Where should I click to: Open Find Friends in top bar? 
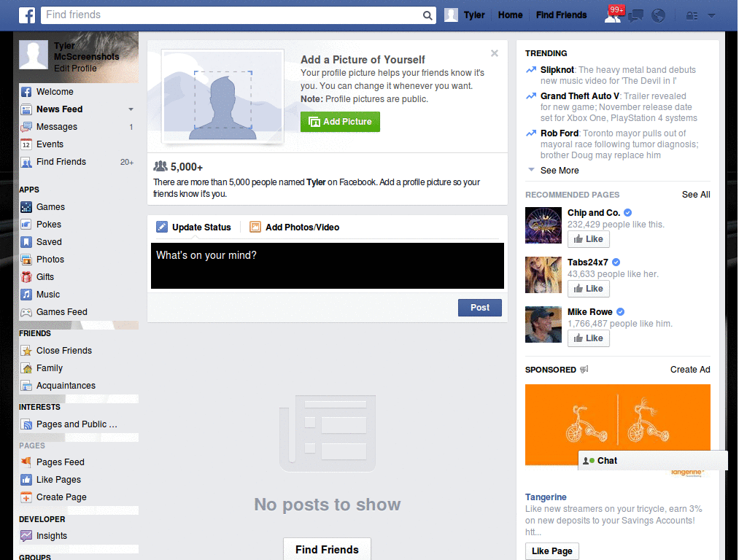coord(561,15)
